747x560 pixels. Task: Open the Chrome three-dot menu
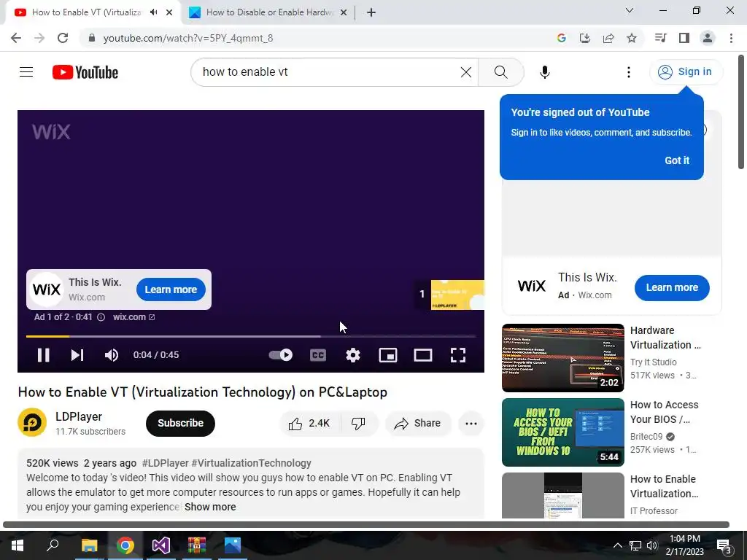point(731,38)
